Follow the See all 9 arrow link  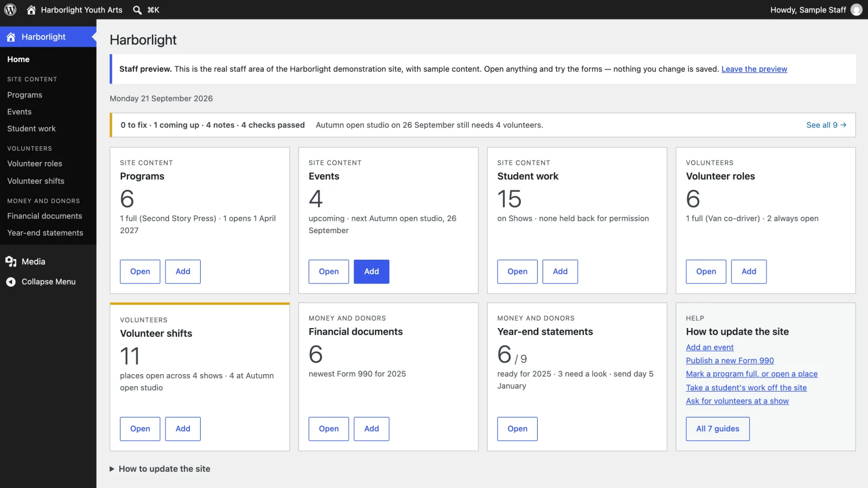click(826, 125)
